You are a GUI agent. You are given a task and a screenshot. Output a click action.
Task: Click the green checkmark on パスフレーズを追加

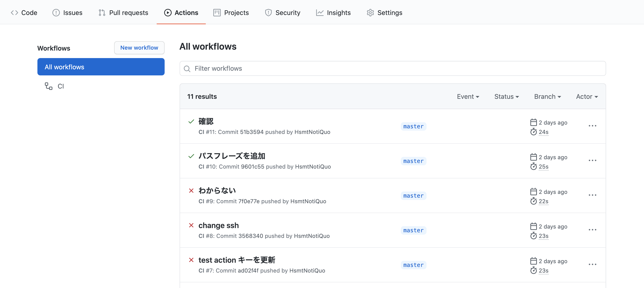pos(191,155)
